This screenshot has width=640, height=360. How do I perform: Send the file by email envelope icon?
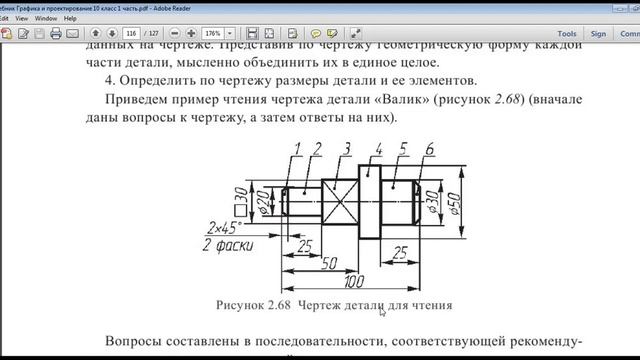click(72, 33)
